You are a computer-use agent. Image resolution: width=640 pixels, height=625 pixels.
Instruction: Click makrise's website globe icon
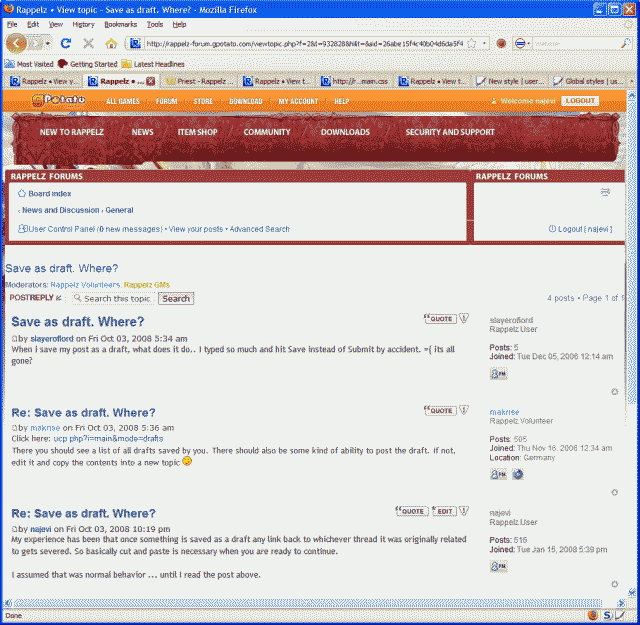pos(518,474)
